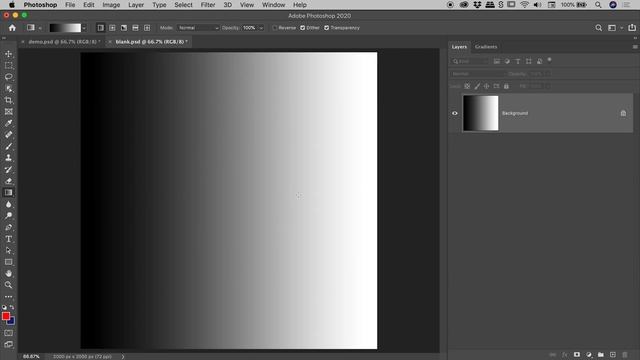The width and height of the screenshot is (640, 360).
Task: Open the Layers panel flyout menu
Action: coord(635,47)
